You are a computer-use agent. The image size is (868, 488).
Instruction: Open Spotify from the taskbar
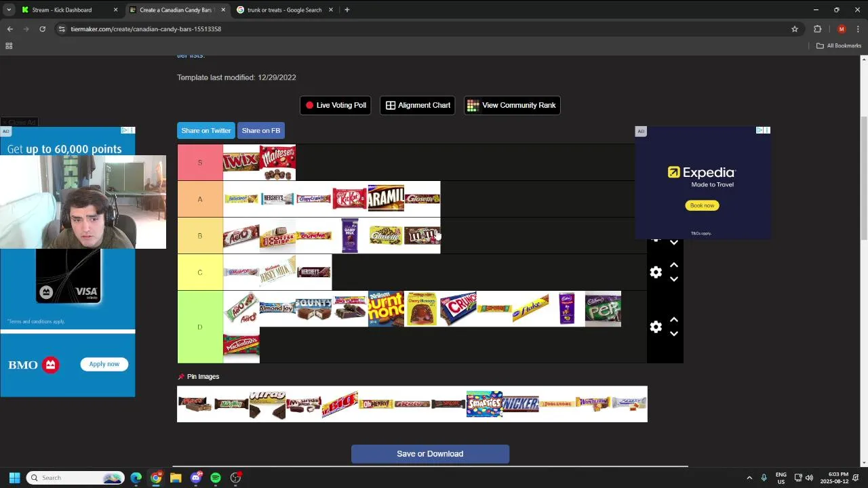click(216, 478)
